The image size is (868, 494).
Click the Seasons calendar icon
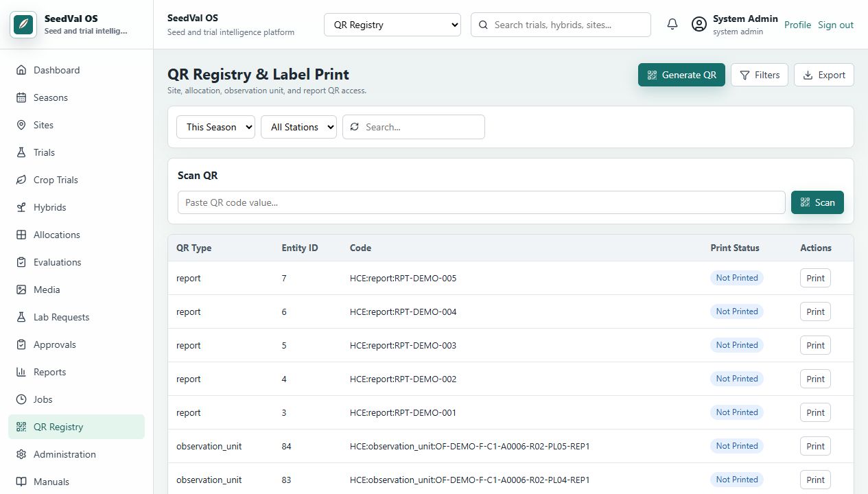[21, 97]
